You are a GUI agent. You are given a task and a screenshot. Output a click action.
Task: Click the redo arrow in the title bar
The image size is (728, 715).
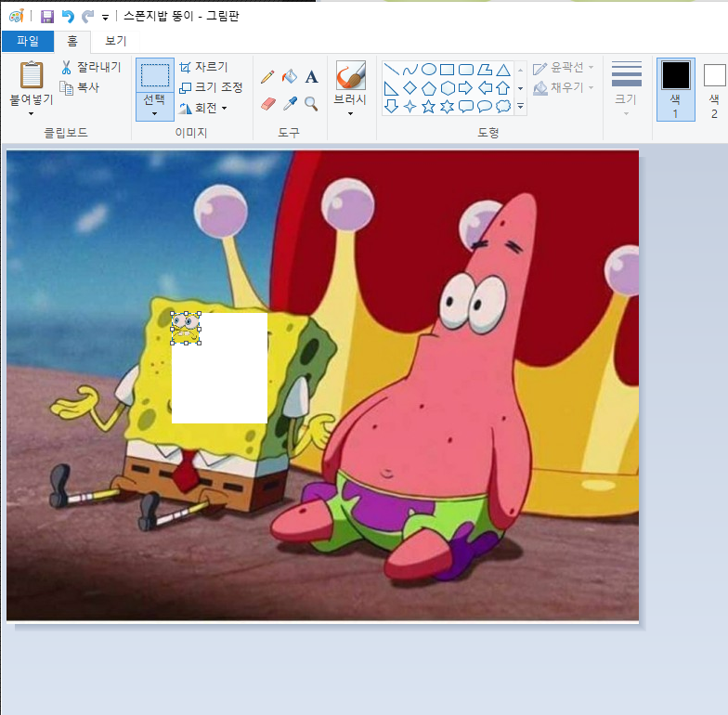tap(87, 17)
